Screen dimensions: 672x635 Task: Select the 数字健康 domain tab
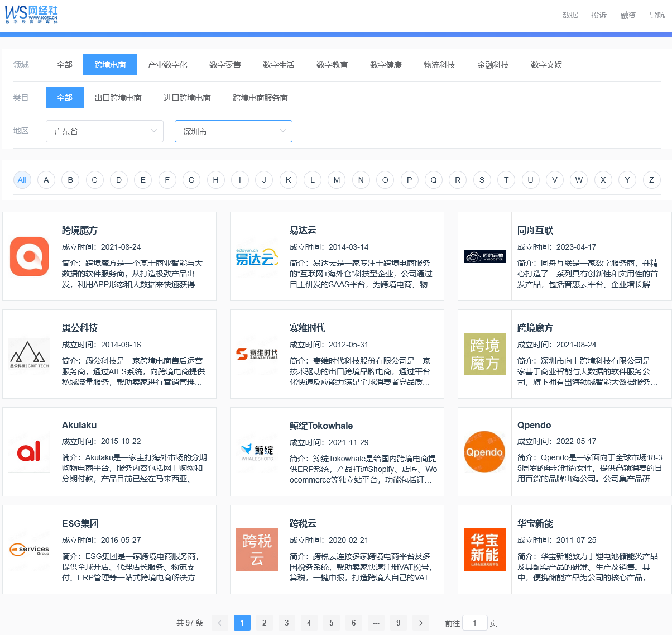tap(386, 65)
